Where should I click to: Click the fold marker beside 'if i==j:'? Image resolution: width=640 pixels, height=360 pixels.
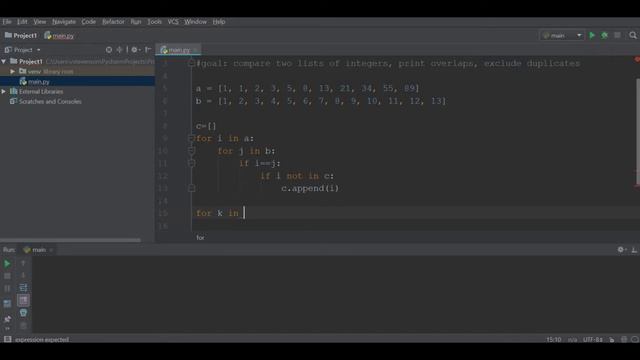coord(191,163)
